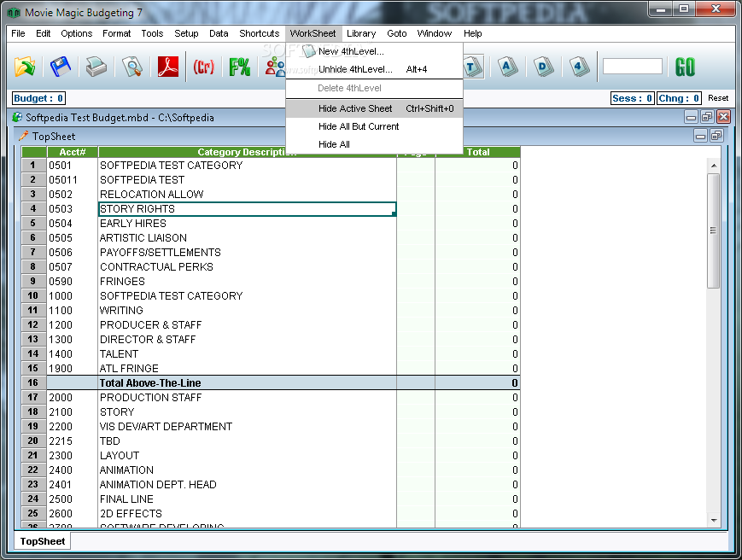Open the F% fringes toolbar icon
Screen dimensions: 742x560
239,67
